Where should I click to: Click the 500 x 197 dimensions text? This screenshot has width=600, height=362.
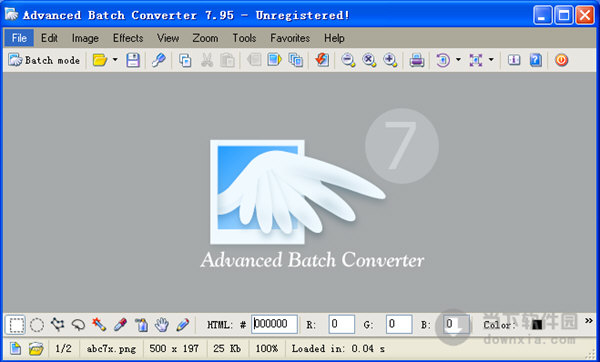point(174,349)
